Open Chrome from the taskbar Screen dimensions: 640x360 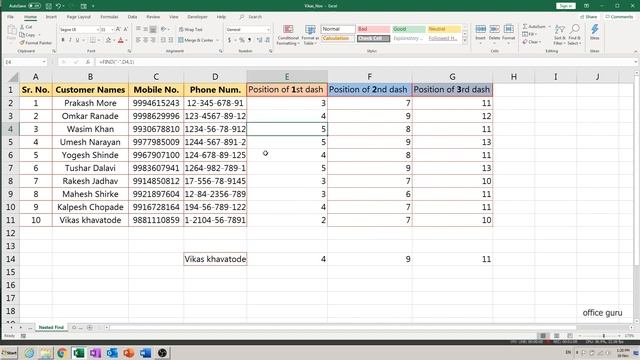click(x=62, y=353)
